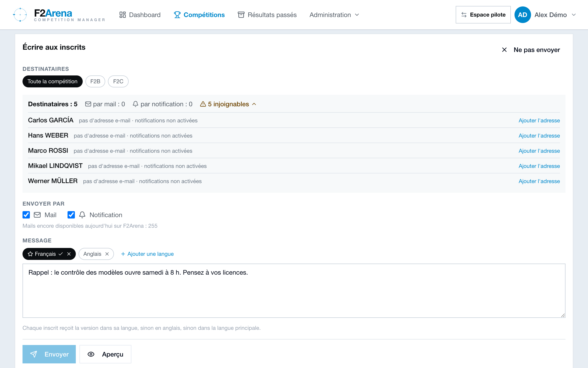This screenshot has height=368, width=588.
Task: Add the address for Carlos GARCÍA
Action: (539, 121)
